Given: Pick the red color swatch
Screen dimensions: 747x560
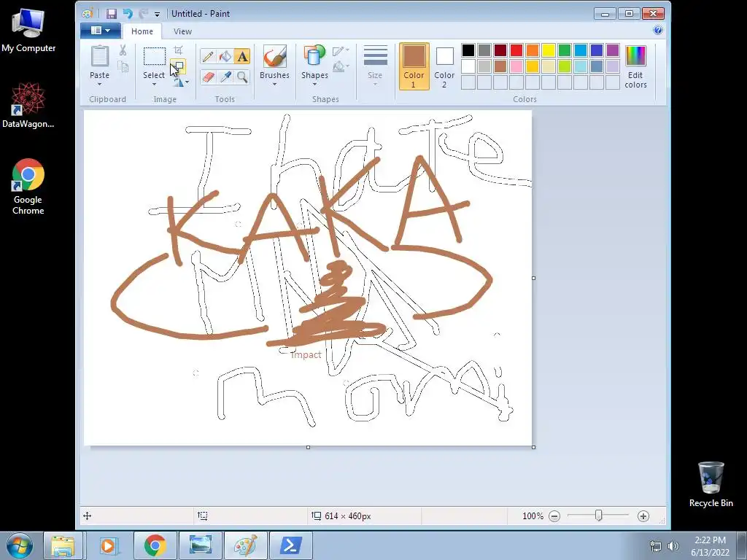Looking at the screenshot, I should (516, 50).
